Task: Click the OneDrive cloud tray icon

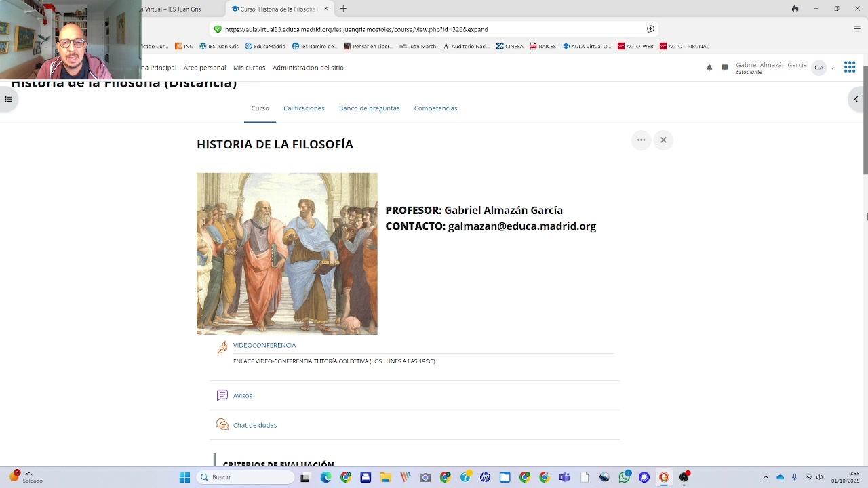Action: [780, 477]
